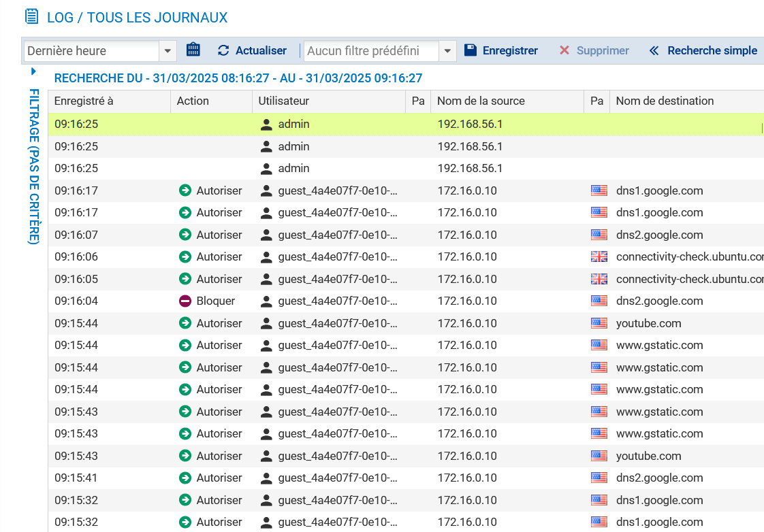Image resolution: width=764 pixels, height=532 pixels.
Task: Click the Recherche simple double chevron icon
Action: [x=654, y=50]
